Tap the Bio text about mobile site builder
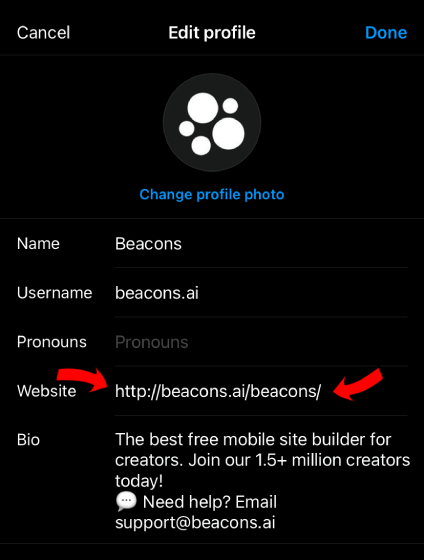 263,460
